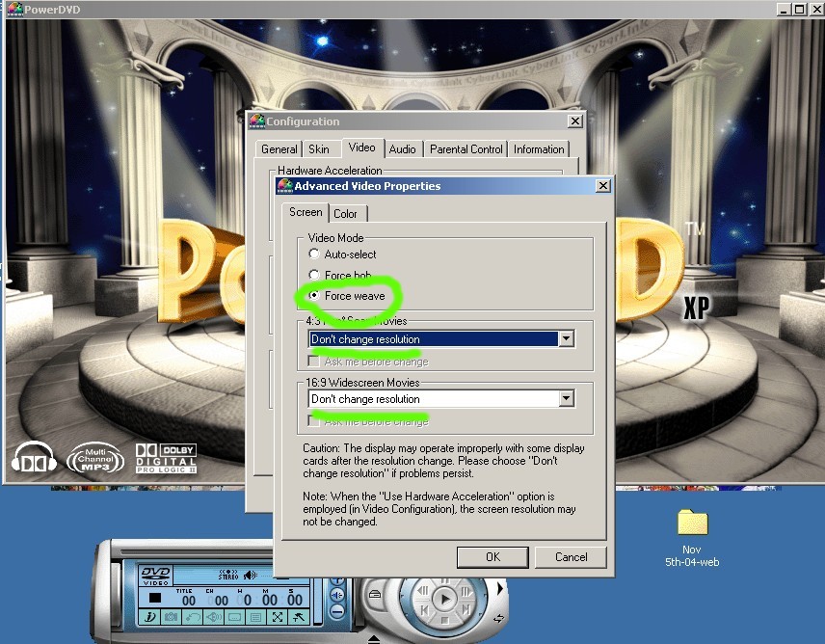The width and height of the screenshot is (825, 644).
Task: Click the OK button
Action: tap(492, 556)
